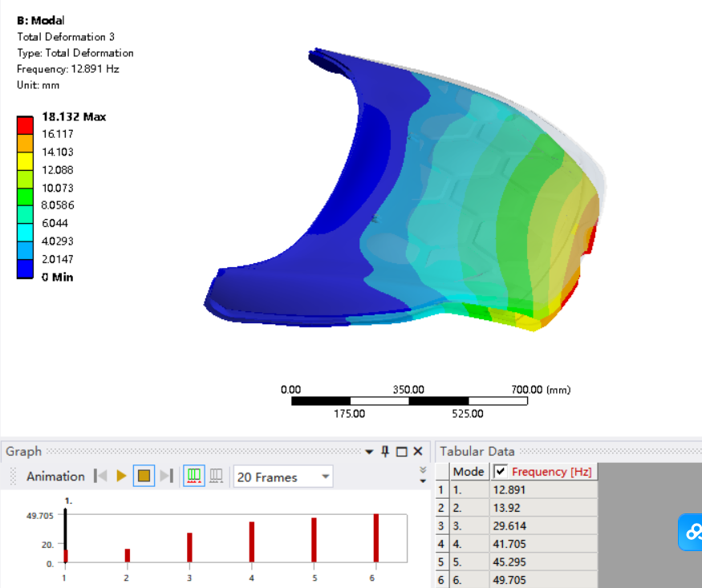Viewport: 702px width, 588px height.
Task: Click the mode 4 bar in the graph
Action: coord(252,542)
